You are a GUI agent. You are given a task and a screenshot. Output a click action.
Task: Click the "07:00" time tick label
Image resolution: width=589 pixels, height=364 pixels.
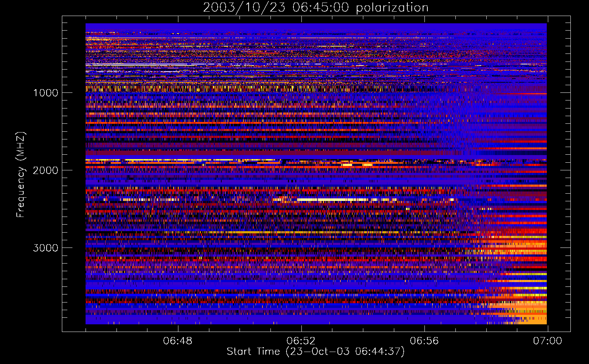(548, 341)
